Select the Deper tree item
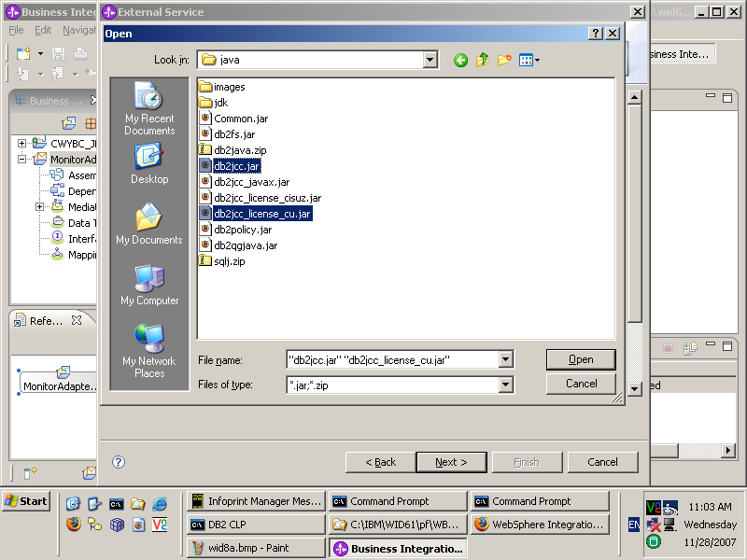Viewport: 747px width, 560px height. (73, 191)
